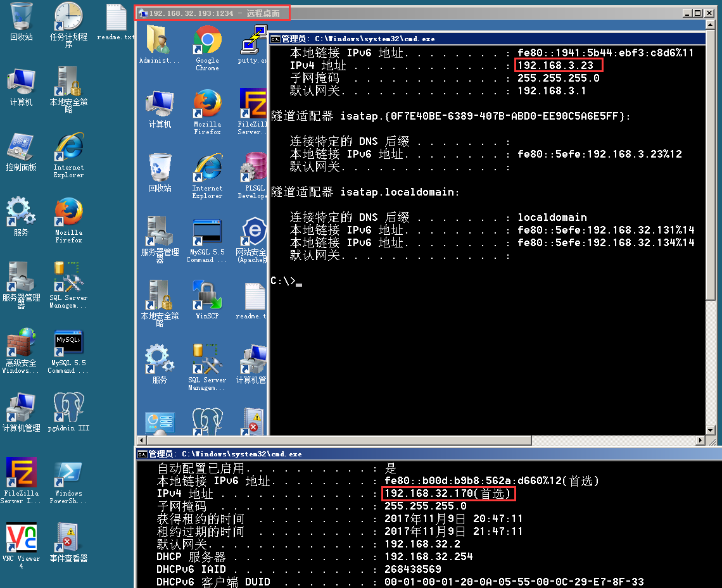
Task: Launch Google Chrome in remote desktop
Action: click(207, 48)
